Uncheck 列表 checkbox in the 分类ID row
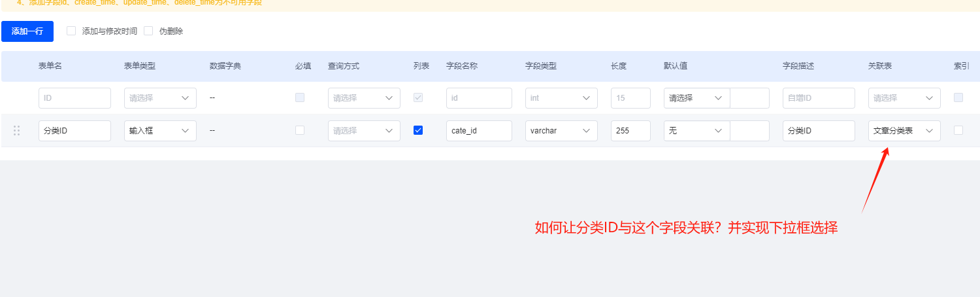 coord(418,130)
